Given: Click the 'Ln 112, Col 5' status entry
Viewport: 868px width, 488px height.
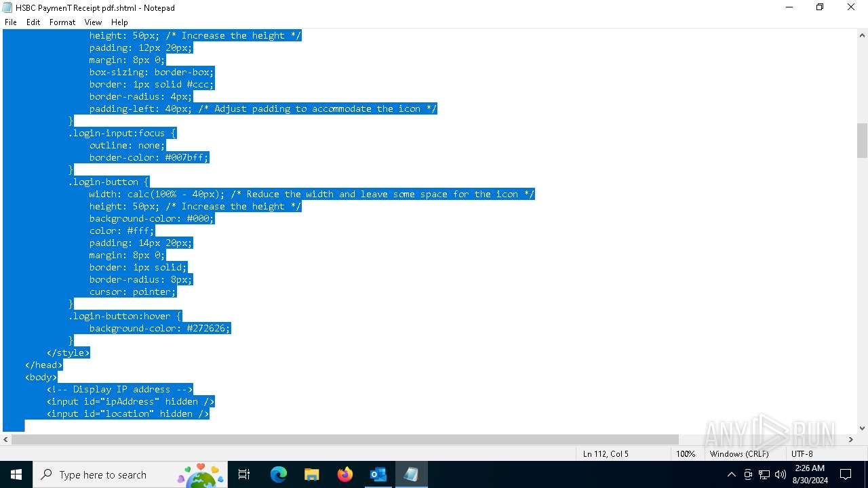Looking at the screenshot, I should 606,454.
